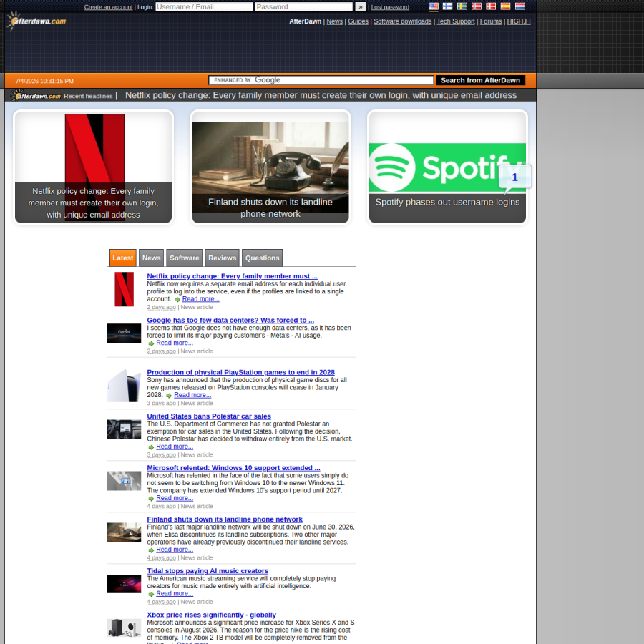
Task: Open the Netflix headline in the Recent headlines ticker
Action: coord(321,95)
